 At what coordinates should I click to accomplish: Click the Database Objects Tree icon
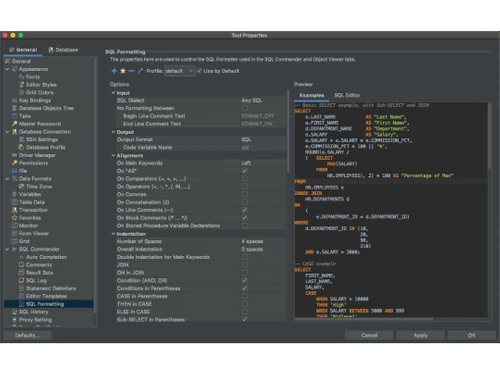coord(14,108)
